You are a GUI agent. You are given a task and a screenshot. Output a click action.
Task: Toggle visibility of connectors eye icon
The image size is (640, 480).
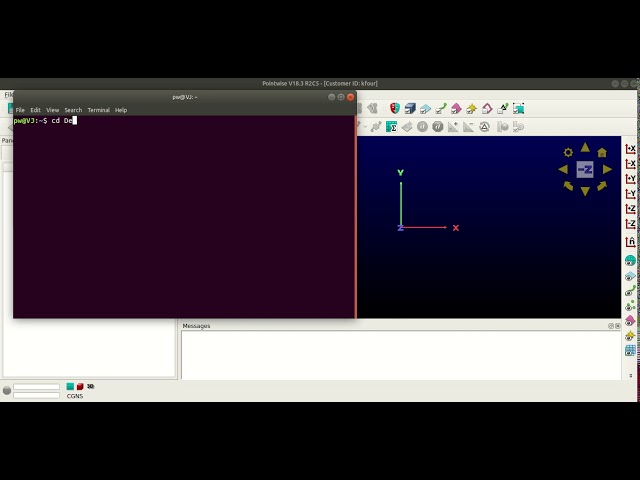(x=630, y=291)
